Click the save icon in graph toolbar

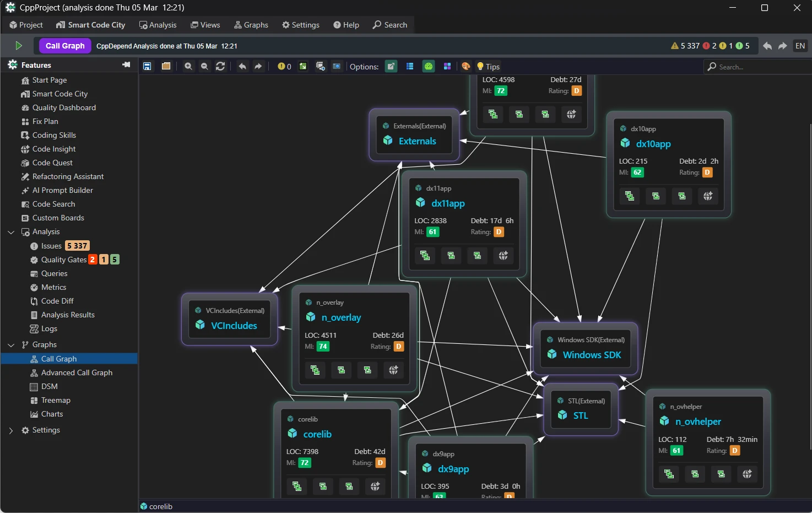pyautogui.click(x=147, y=66)
